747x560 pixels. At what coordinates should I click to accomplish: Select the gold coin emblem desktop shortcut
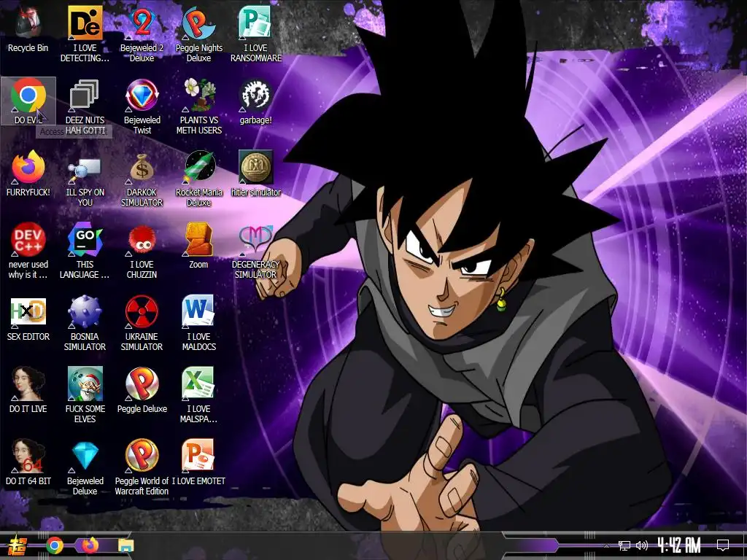tap(256, 174)
